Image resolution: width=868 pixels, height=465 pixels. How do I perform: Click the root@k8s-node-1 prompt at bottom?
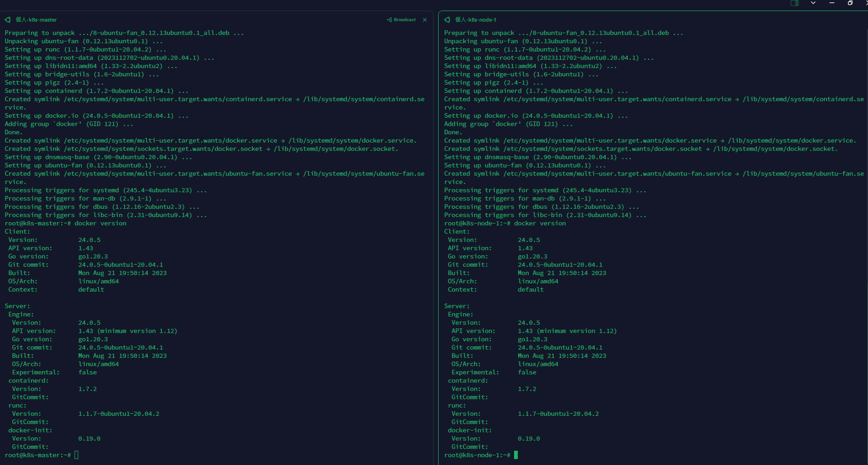(476, 455)
